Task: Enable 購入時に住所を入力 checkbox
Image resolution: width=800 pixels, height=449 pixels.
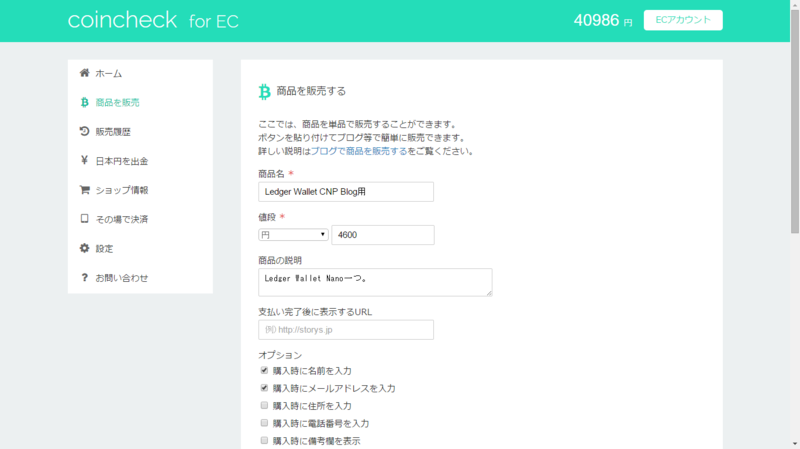Action: (x=264, y=405)
